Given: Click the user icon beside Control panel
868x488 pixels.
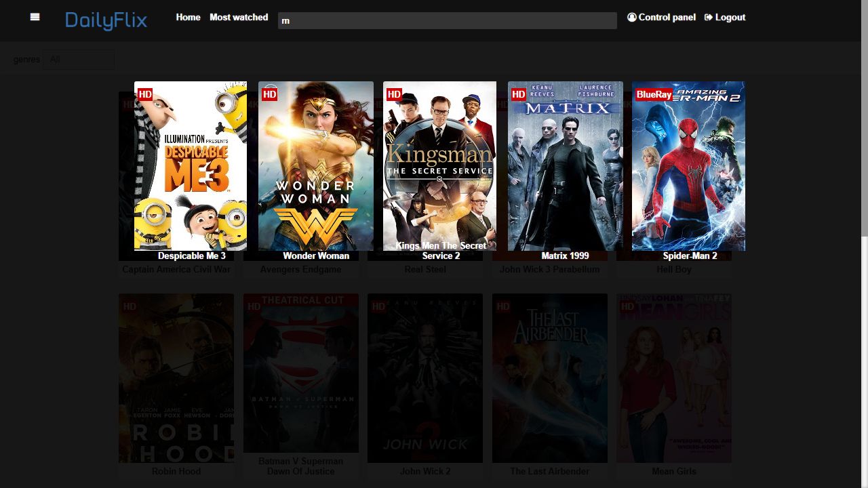Looking at the screenshot, I should pos(632,17).
